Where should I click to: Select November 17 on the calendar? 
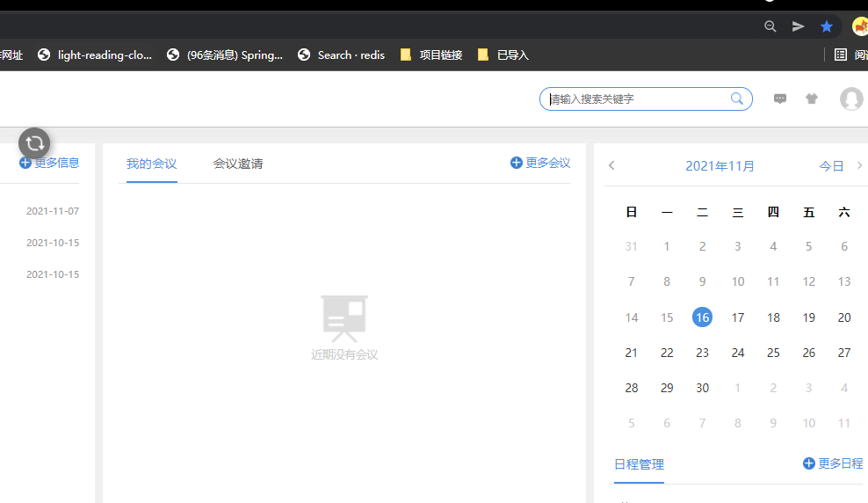pos(738,317)
